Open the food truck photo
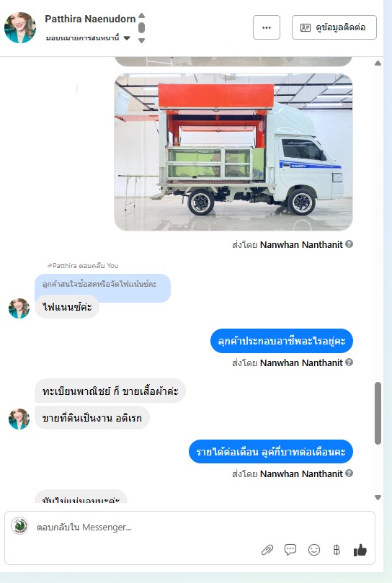This screenshot has width=392, height=583. (233, 152)
